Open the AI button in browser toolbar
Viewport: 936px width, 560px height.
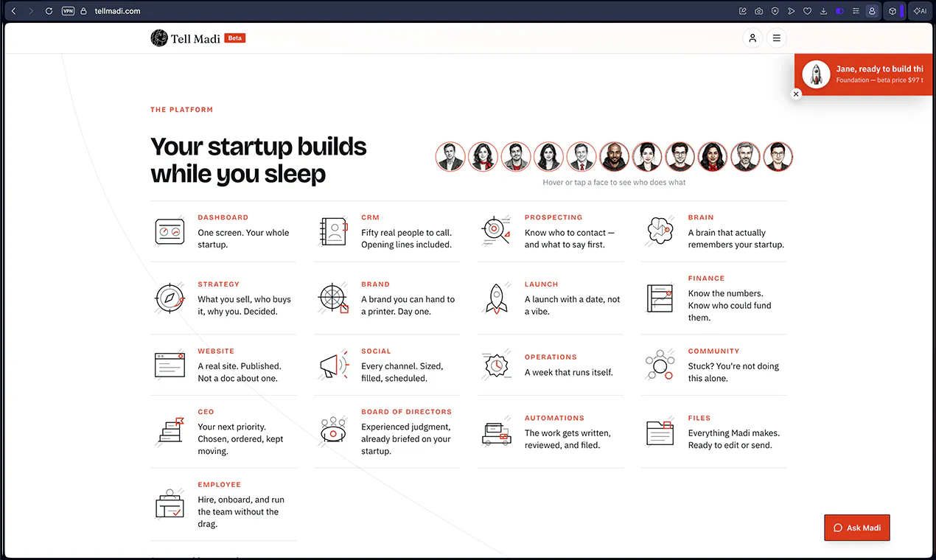pos(920,11)
